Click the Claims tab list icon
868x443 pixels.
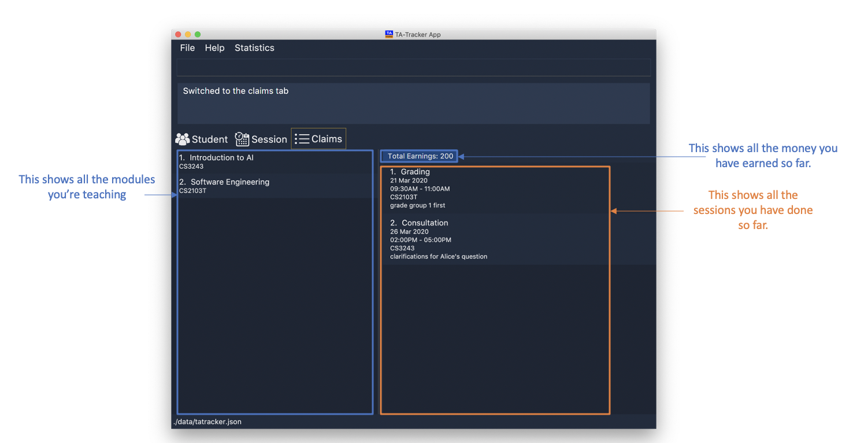click(x=302, y=139)
